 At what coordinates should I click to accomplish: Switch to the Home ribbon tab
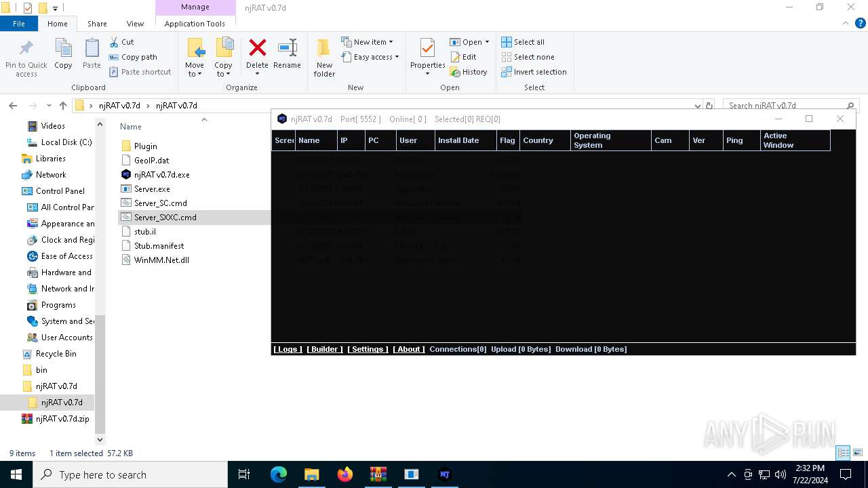(58, 24)
